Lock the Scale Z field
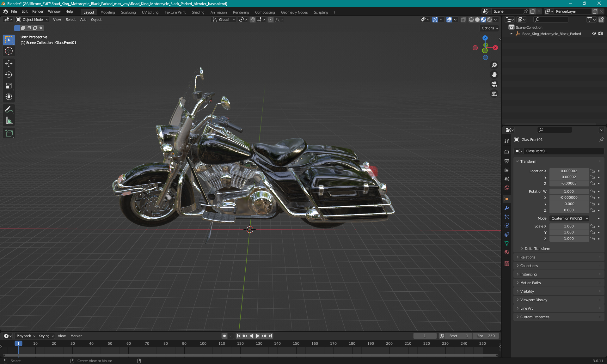Screen dimensions: 607x364 [x=592, y=239]
